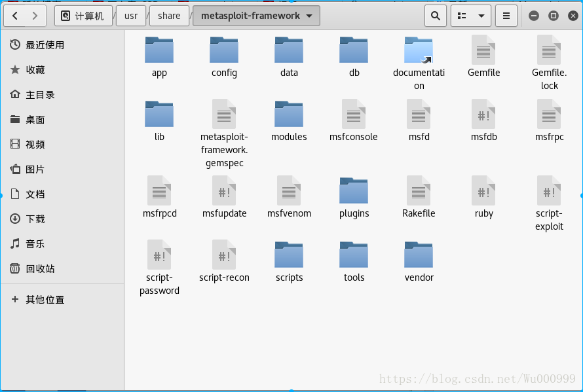The width and height of the screenshot is (583, 392).
Task: Select the Gemfile file icon
Action: [x=483, y=50]
